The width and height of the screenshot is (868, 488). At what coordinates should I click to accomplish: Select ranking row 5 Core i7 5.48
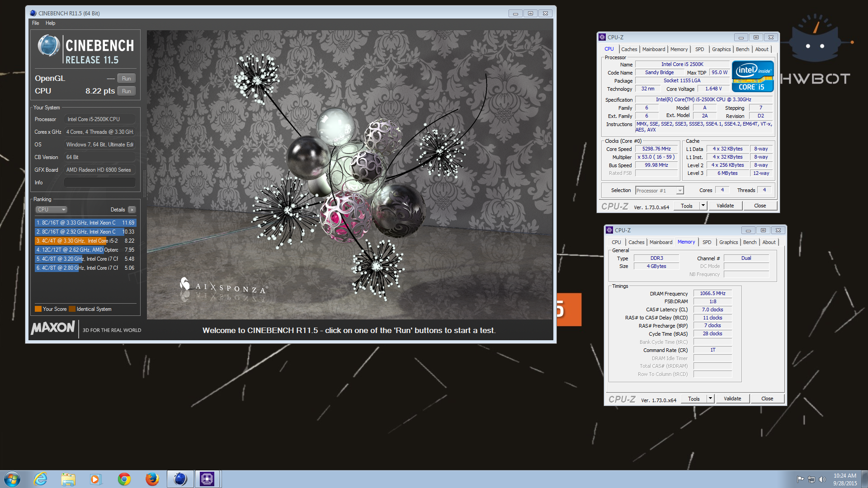(85, 259)
